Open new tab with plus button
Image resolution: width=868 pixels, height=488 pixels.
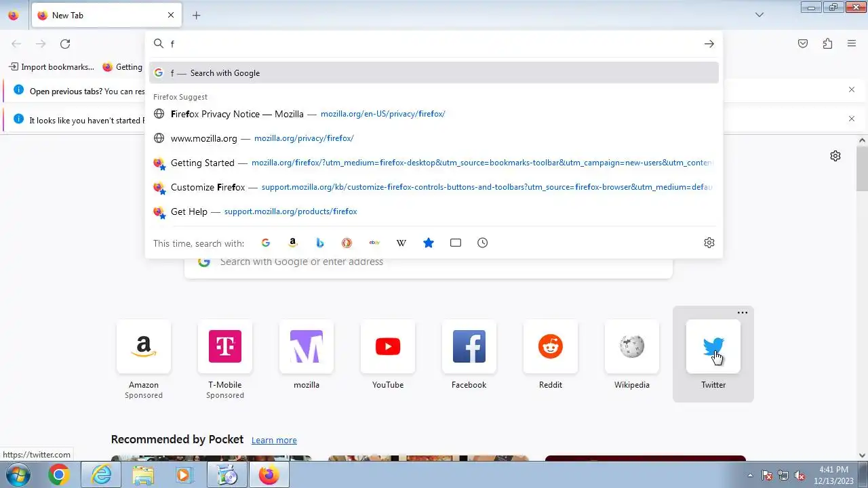(x=196, y=15)
